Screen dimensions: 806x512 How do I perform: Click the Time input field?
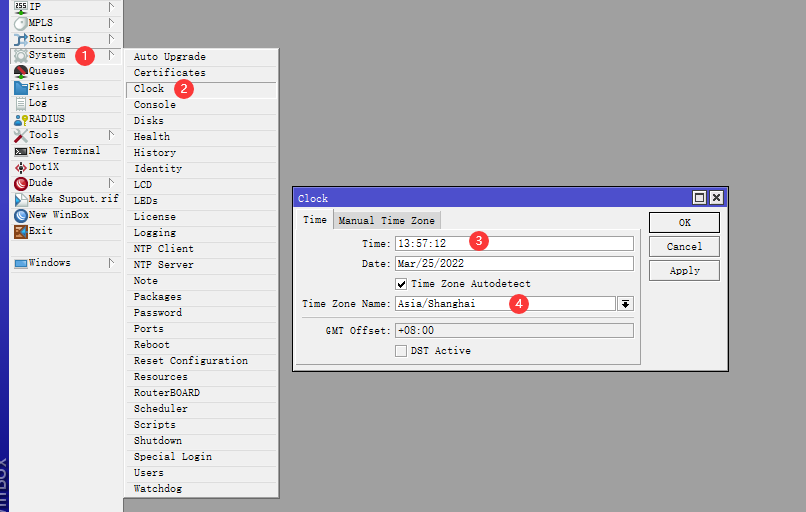(514, 244)
